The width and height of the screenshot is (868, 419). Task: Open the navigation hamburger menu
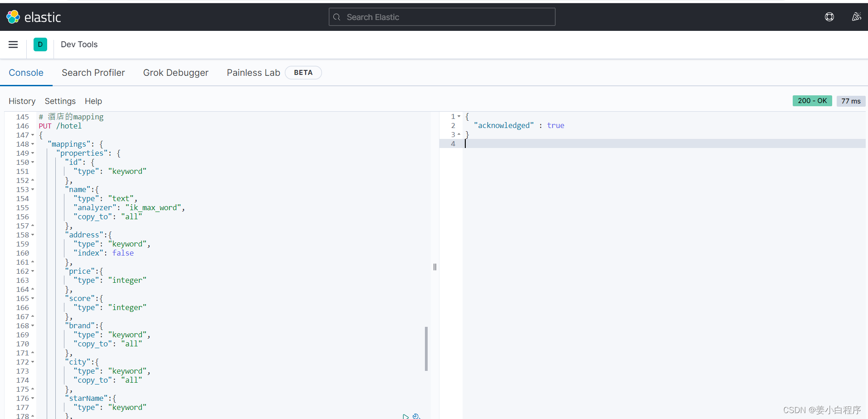click(13, 44)
